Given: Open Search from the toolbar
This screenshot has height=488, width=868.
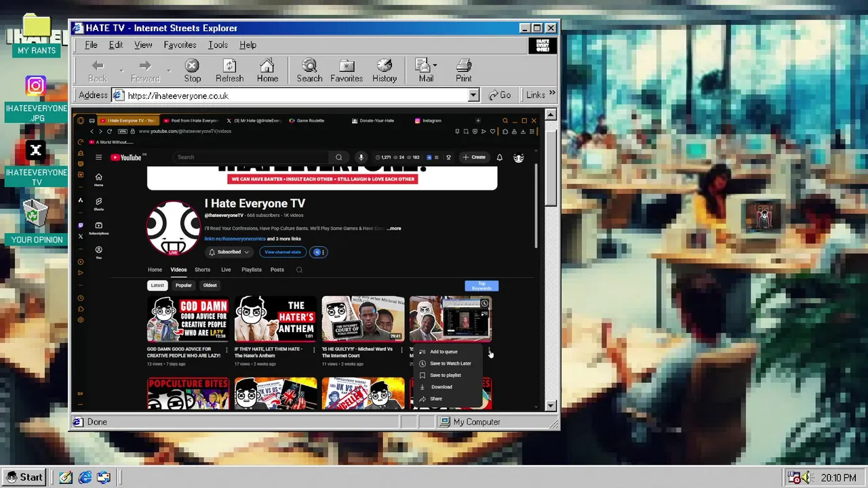Looking at the screenshot, I should pos(309,70).
